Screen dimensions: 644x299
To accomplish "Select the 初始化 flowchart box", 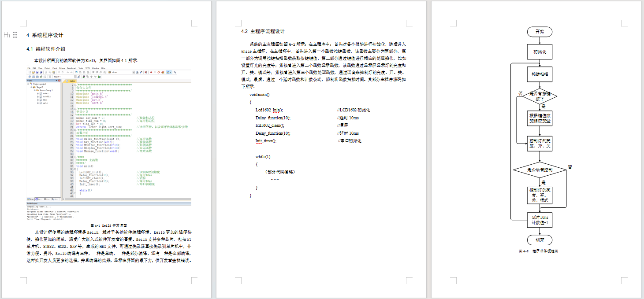I will point(540,52).
